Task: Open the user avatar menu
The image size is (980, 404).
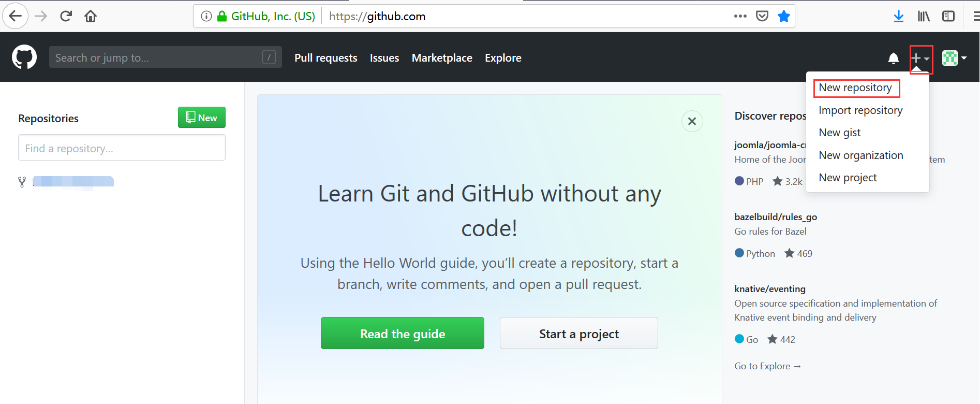Action: [x=954, y=58]
